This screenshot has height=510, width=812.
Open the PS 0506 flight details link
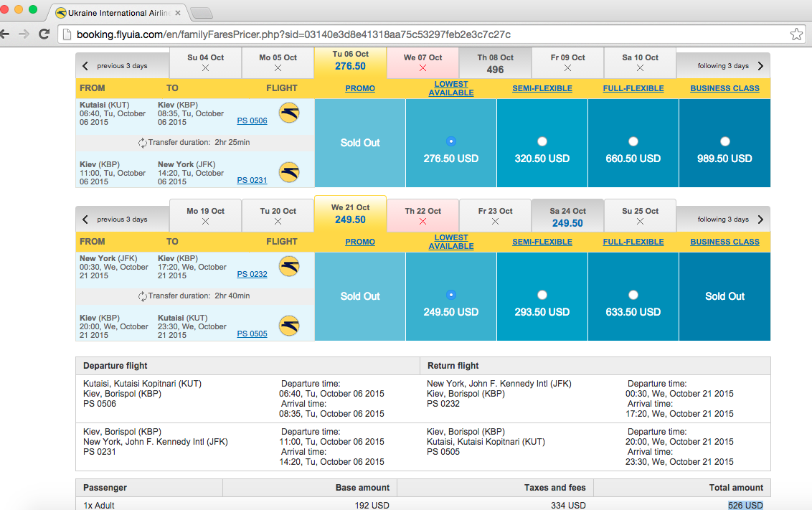(x=252, y=121)
